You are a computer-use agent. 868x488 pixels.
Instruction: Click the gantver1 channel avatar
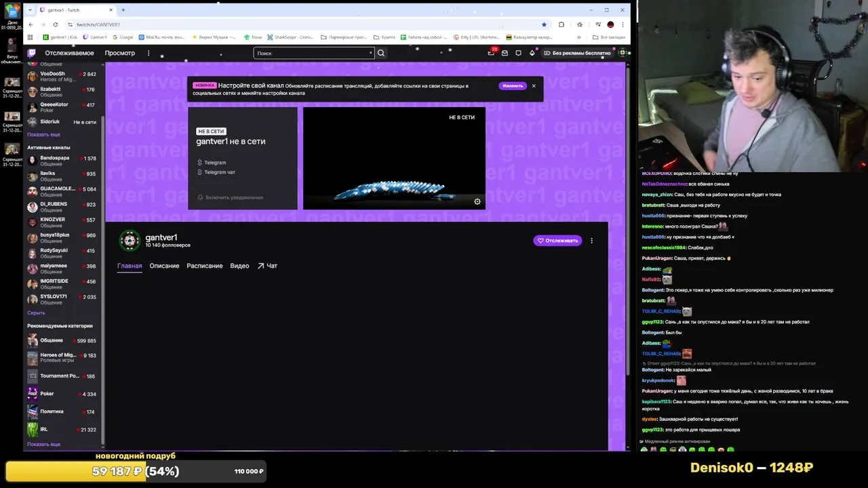[130, 241]
